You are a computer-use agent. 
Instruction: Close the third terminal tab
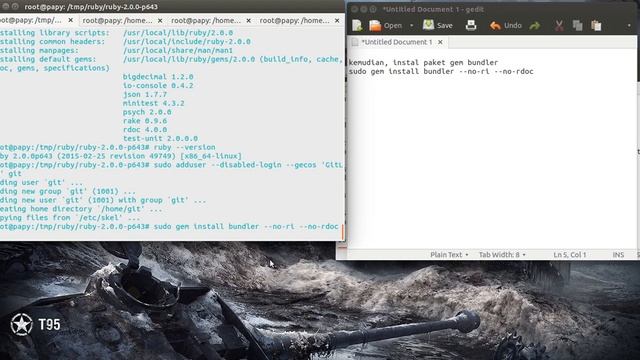tap(249, 20)
